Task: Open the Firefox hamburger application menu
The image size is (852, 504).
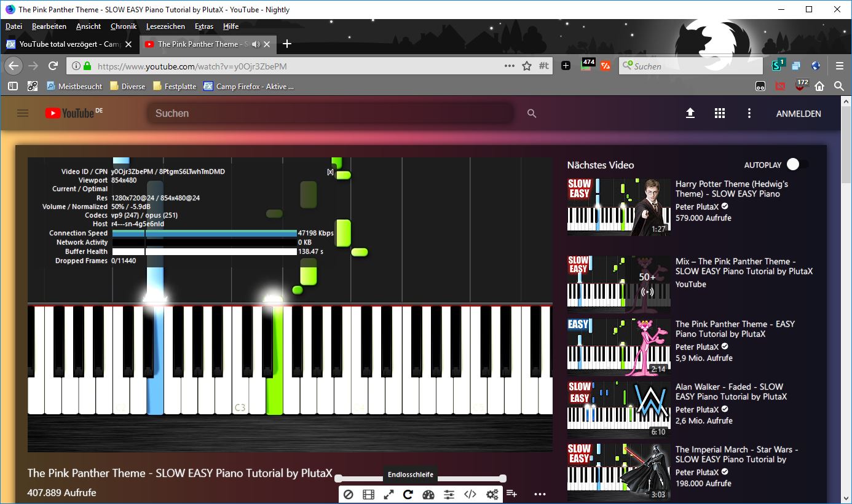Action: point(840,66)
